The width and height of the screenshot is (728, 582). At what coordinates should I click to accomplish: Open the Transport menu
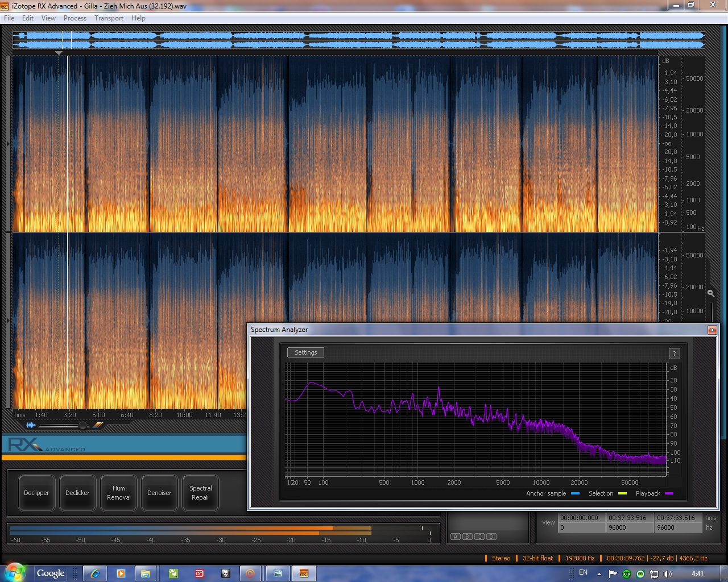(109, 18)
